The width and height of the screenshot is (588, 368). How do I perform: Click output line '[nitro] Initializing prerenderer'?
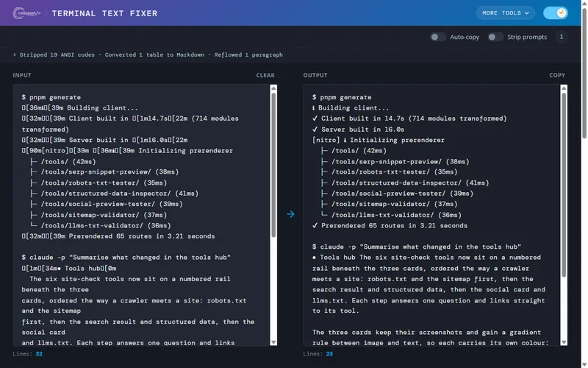(379, 140)
